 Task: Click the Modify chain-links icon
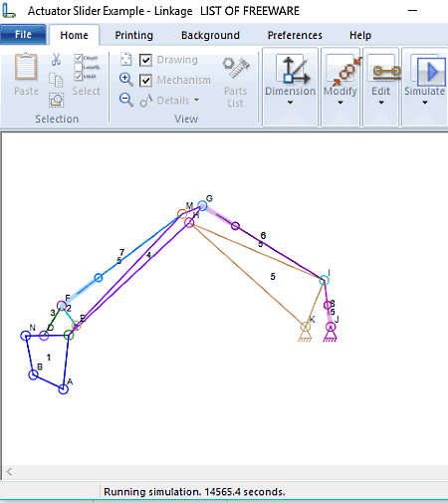(x=345, y=71)
